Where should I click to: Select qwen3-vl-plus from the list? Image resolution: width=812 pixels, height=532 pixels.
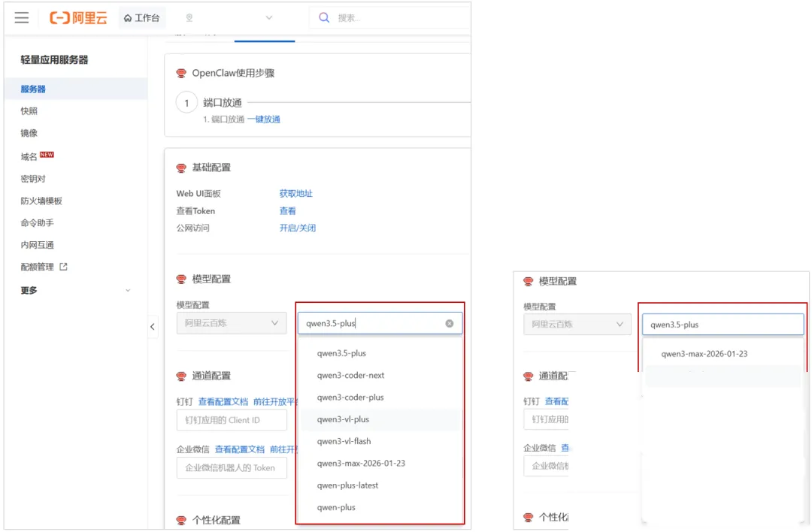click(380, 419)
